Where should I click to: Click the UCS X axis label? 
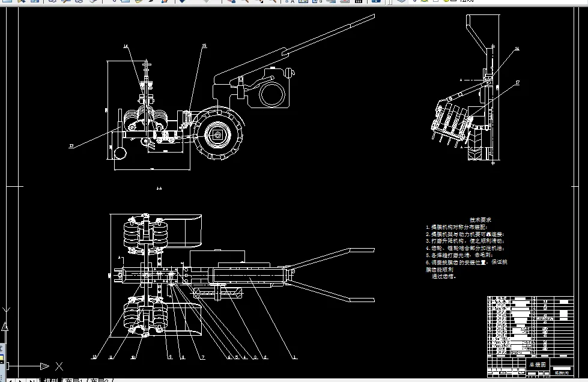(59, 366)
